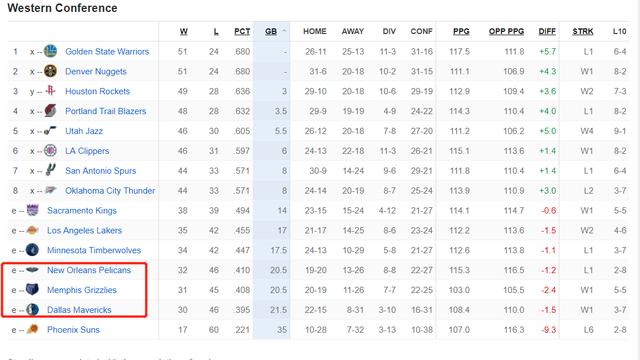Sort the table by W column header
Image resolution: width=640 pixels, height=360 pixels.
[184, 31]
